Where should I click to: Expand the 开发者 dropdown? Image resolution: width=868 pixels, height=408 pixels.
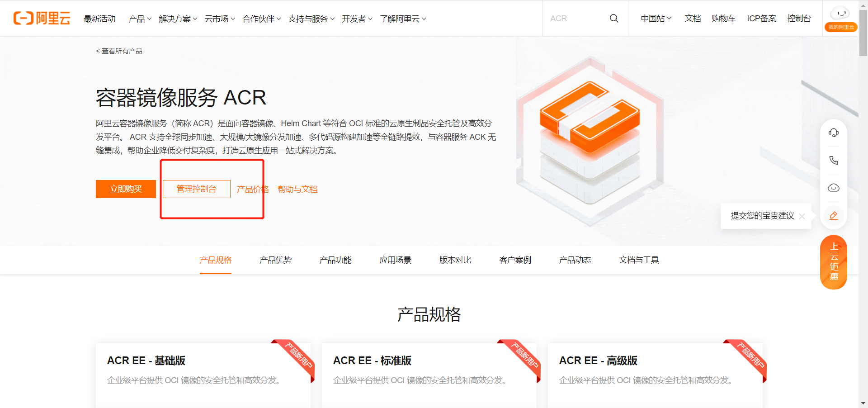pyautogui.click(x=357, y=19)
